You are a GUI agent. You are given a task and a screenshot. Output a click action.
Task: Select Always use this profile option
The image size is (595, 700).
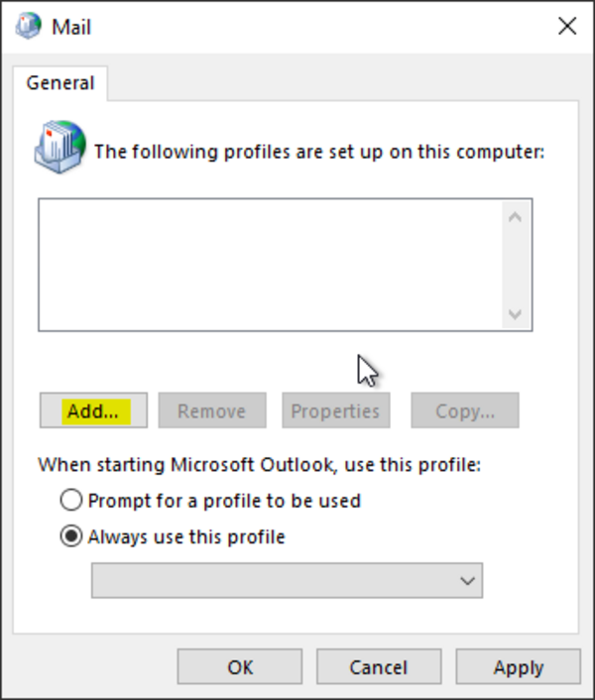71,536
